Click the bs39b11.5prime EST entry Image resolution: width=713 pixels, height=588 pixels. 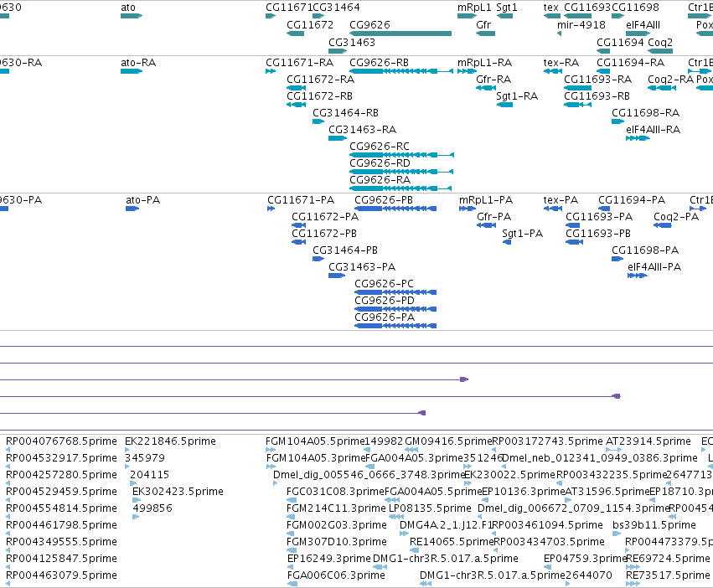click(x=654, y=525)
